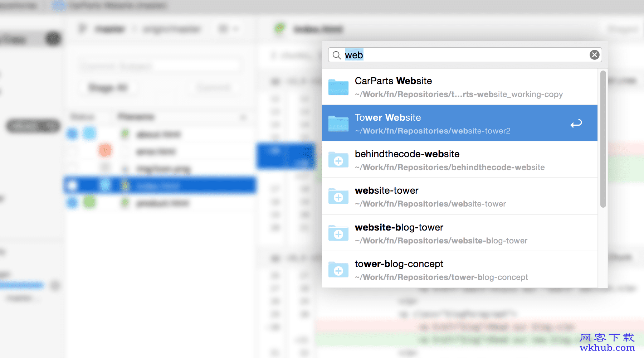Click into the repository search field
644x358 pixels.
click(465, 55)
